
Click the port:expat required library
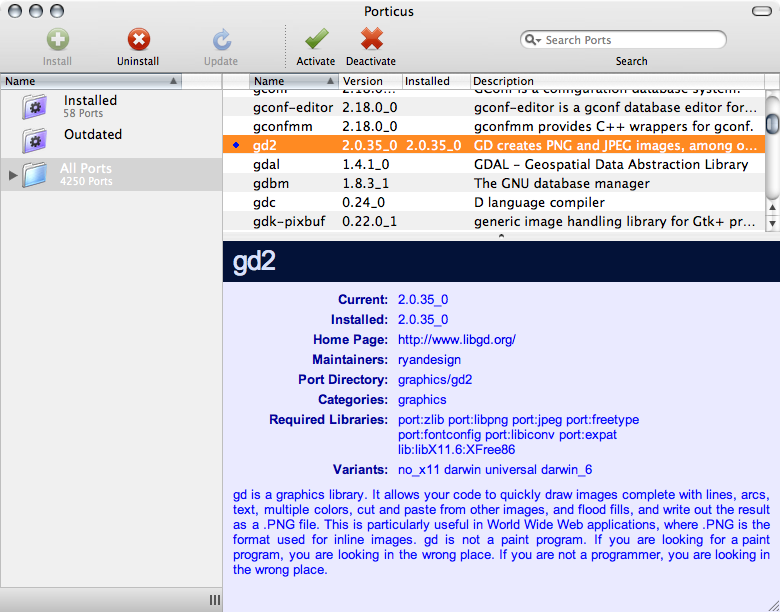tap(588, 434)
